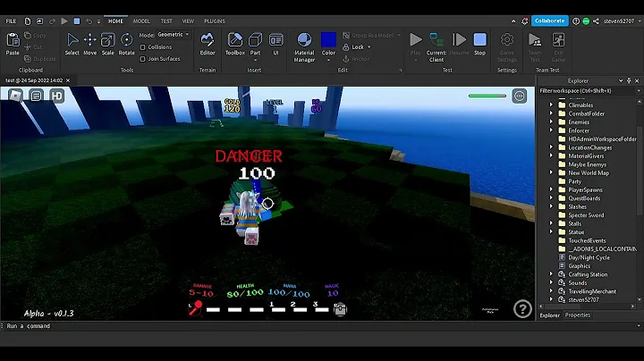Screen dimensions: 644x361
Task: Open the Color dropdown arrow
Action: coord(328,60)
